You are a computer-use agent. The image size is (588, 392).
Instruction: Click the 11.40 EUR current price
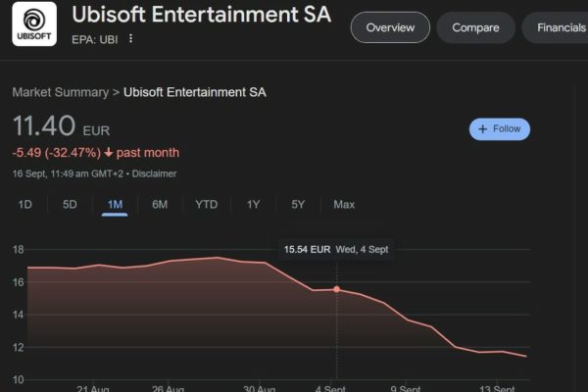[61, 126]
